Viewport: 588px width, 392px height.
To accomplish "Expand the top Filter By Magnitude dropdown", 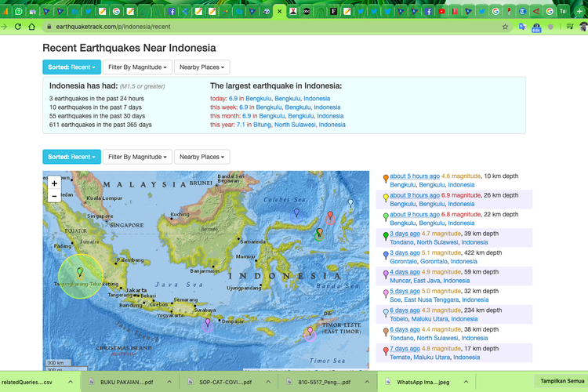I will coord(137,67).
